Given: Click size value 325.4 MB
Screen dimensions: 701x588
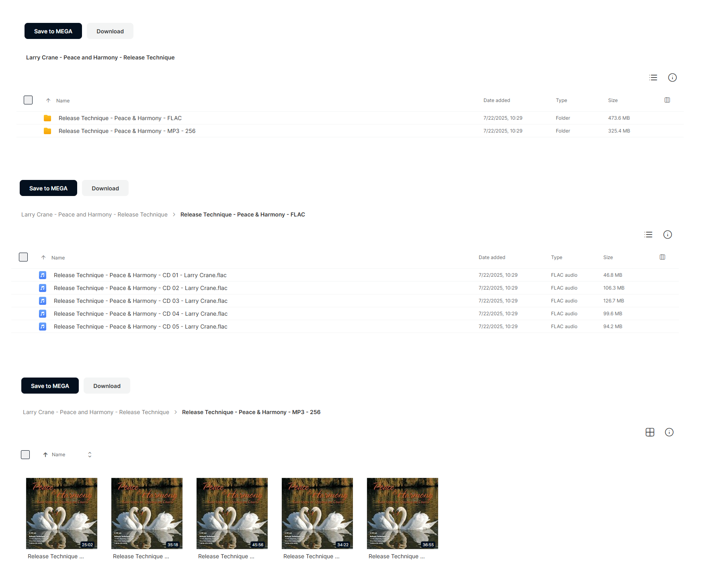Looking at the screenshot, I should (x=619, y=131).
